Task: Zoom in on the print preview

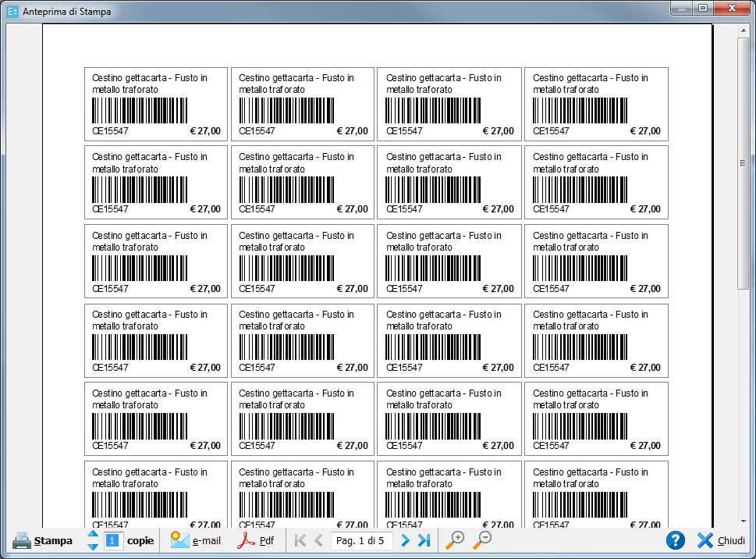Action: [455, 540]
